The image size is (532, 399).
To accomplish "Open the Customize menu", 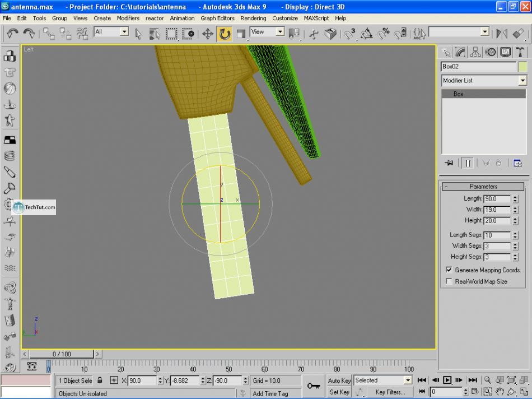I will coord(285,18).
